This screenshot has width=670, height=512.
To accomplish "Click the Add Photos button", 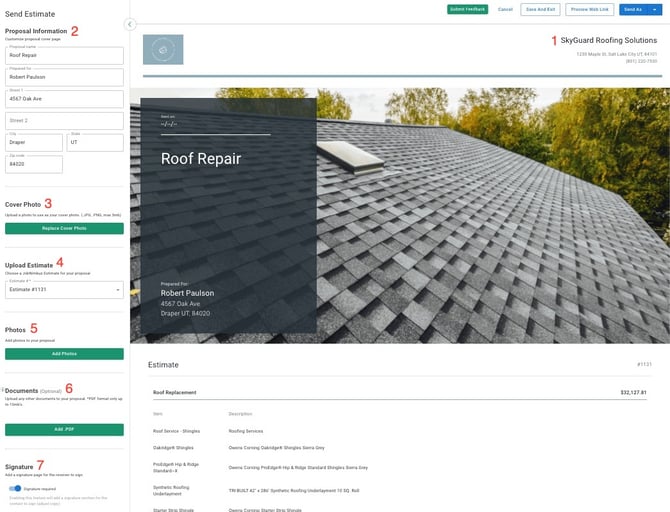I will pyautogui.click(x=64, y=354).
